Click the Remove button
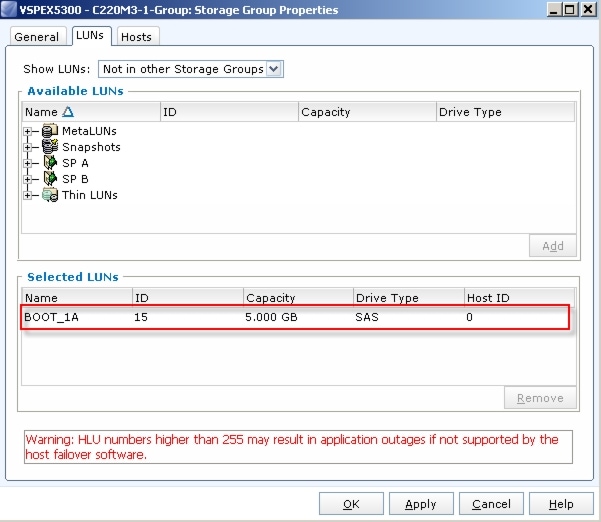 (x=540, y=398)
